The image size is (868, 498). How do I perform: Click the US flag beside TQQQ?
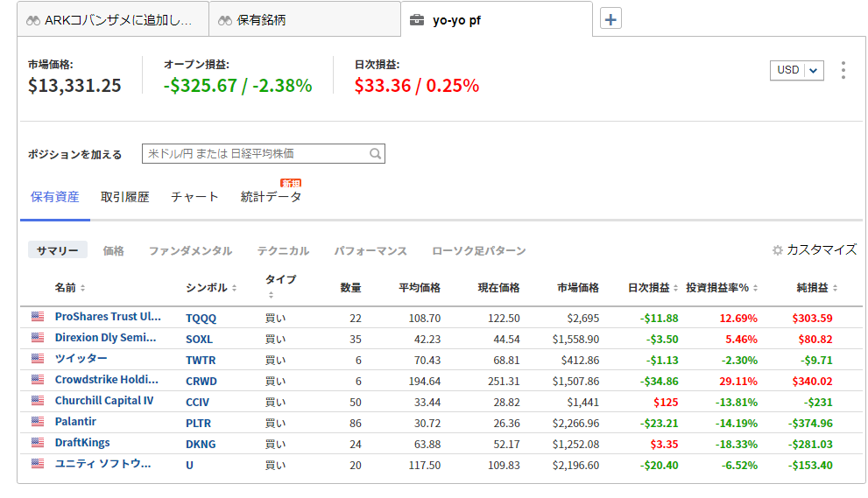[x=38, y=317]
